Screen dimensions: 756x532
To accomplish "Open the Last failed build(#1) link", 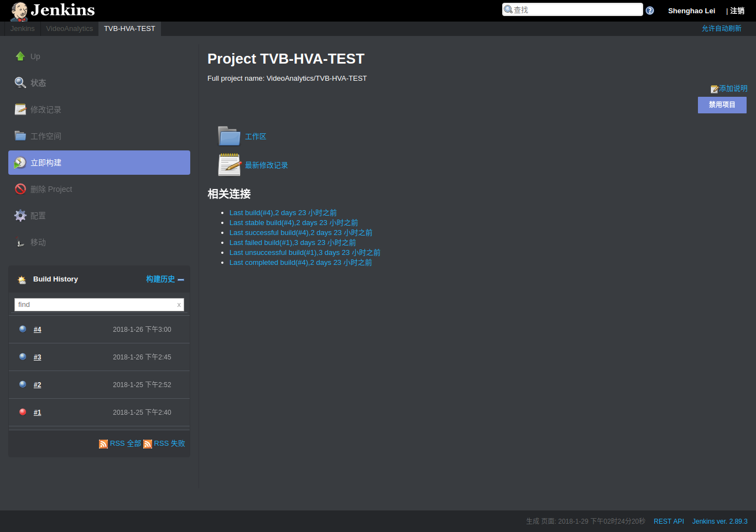I will click(x=293, y=243).
